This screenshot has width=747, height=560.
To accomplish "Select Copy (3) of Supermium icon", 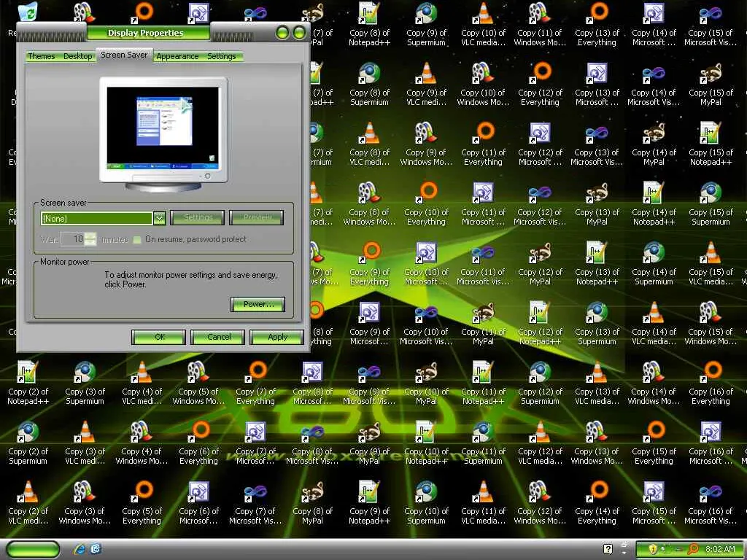I will point(85,372).
